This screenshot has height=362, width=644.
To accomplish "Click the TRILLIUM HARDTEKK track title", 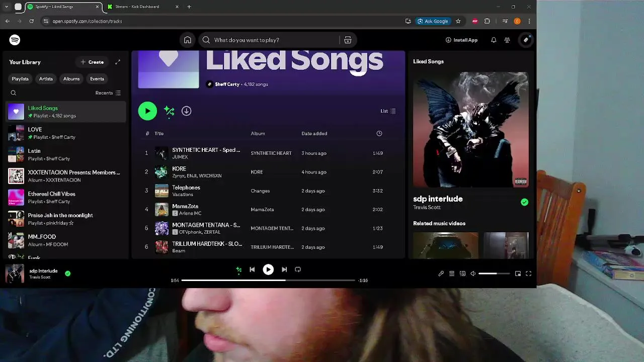I will (x=207, y=244).
